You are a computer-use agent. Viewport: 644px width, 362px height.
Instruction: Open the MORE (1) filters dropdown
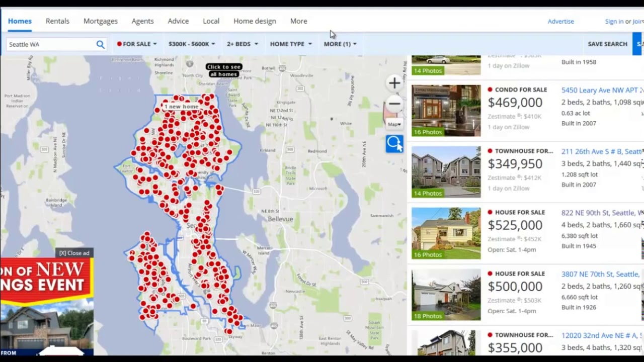[340, 44]
